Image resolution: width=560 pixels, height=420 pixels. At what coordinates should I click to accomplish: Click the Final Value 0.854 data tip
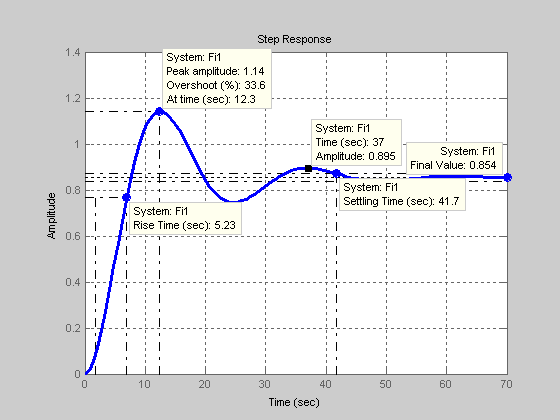point(454,158)
